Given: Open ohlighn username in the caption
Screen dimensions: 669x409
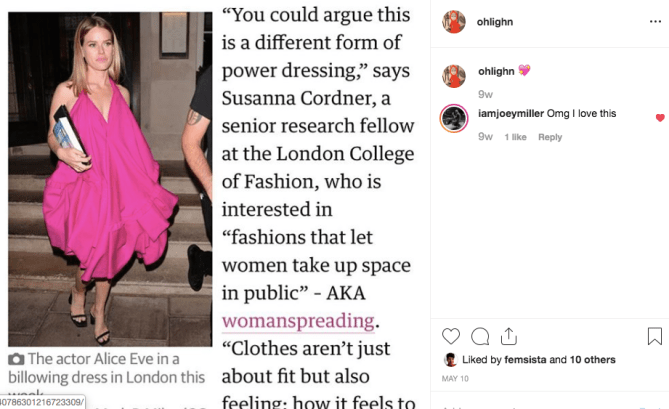Looking at the screenshot, I should (x=496, y=71).
